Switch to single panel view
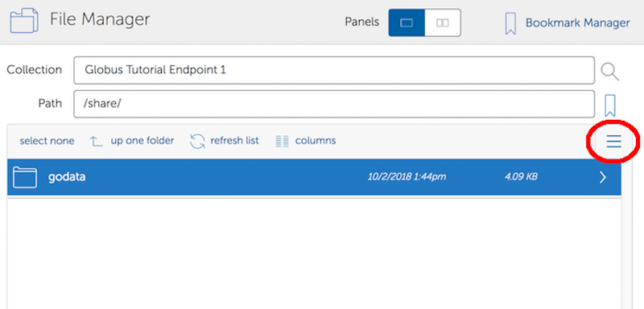This screenshot has height=309, width=644. [407, 23]
